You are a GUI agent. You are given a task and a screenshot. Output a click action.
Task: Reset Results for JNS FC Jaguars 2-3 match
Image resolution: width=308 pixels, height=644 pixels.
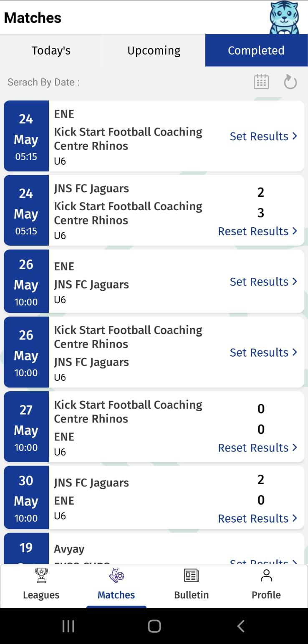pyautogui.click(x=258, y=231)
